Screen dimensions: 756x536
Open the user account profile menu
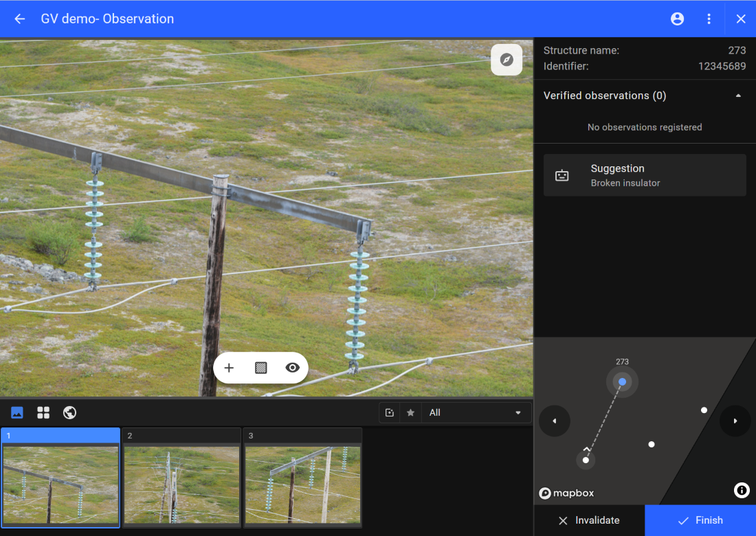(677, 19)
